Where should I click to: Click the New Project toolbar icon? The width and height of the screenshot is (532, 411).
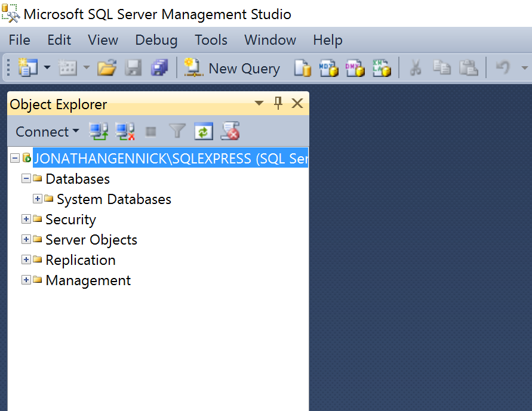28,67
